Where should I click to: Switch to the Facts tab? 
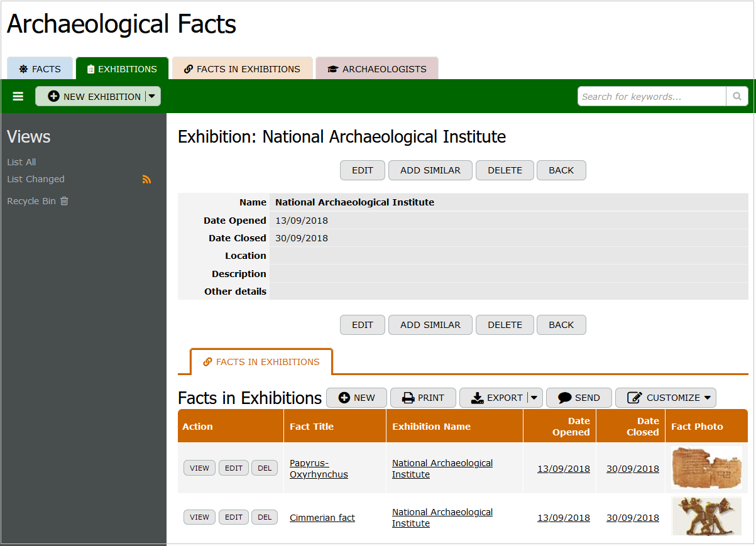(40, 69)
